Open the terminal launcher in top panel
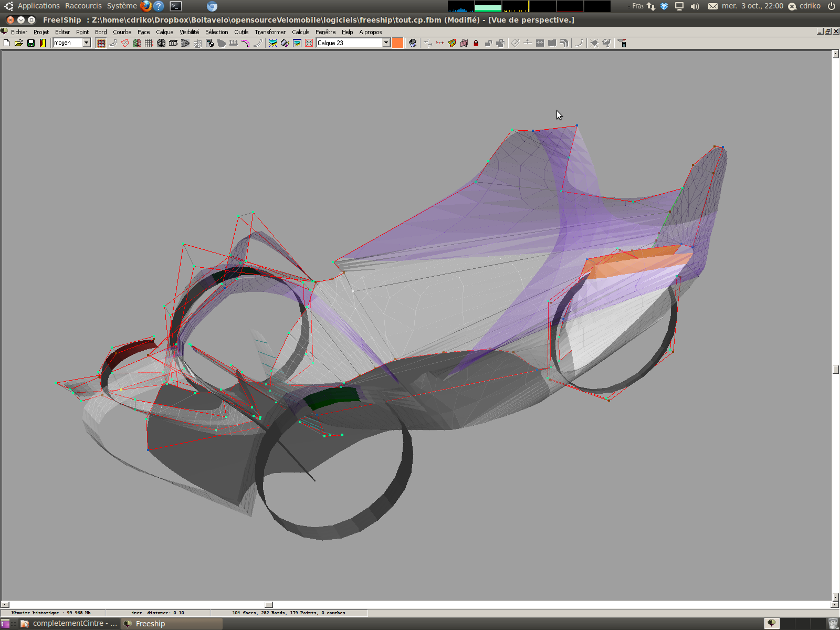 [x=176, y=6]
